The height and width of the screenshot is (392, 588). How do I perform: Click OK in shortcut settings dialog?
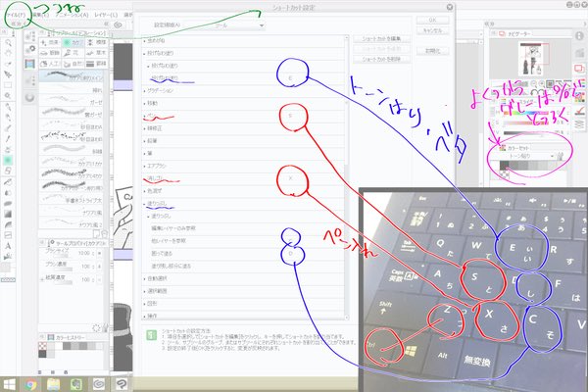432,21
